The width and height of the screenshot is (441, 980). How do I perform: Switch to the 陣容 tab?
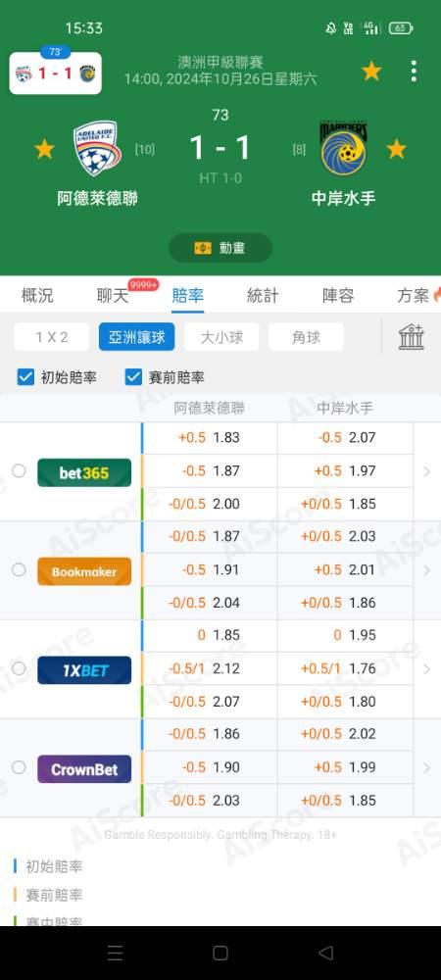pos(338,296)
